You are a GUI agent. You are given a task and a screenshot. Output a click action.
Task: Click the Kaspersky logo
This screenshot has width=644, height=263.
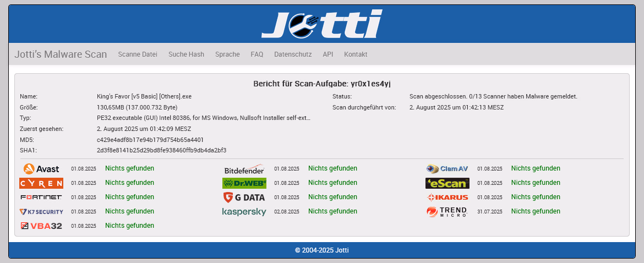244,212
